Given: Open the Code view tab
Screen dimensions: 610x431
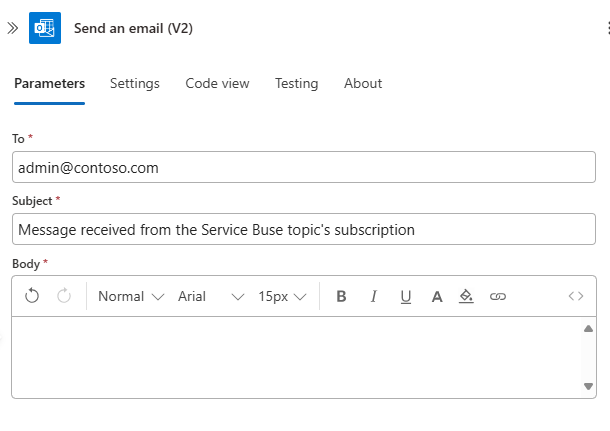Looking at the screenshot, I should (x=217, y=83).
